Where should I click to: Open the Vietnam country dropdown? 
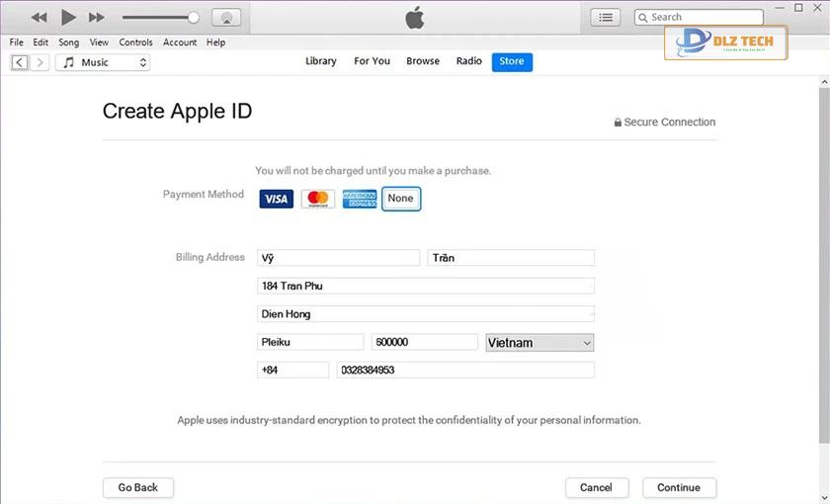pos(539,343)
